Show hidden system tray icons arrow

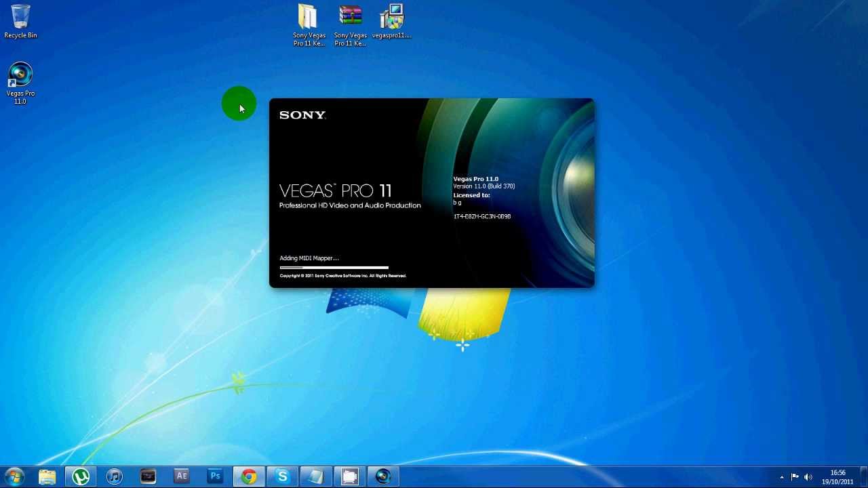click(782, 477)
